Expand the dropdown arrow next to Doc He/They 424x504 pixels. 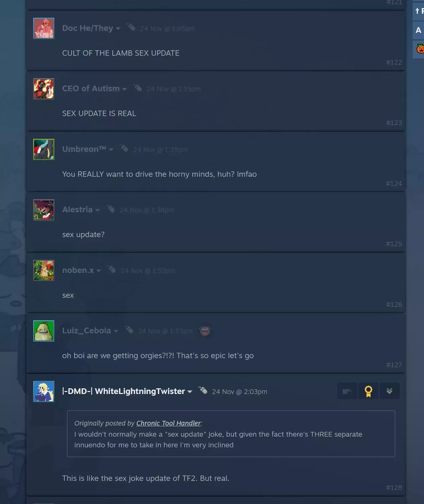118,29
